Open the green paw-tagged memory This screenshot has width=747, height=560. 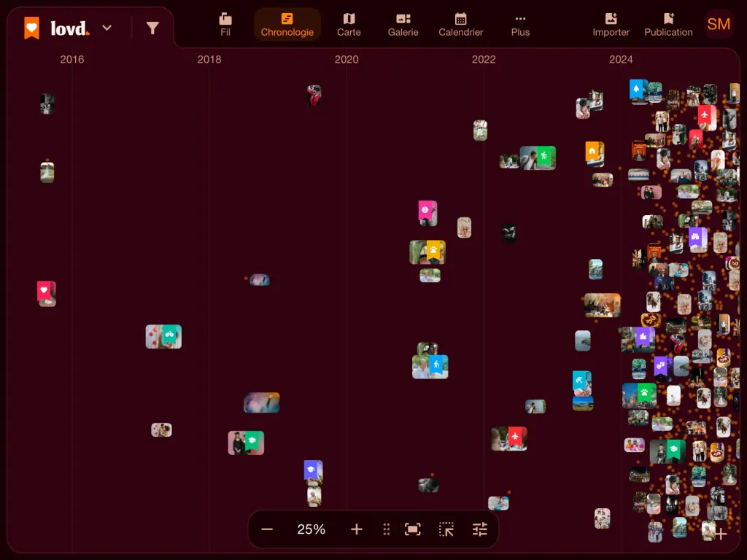coord(639,395)
